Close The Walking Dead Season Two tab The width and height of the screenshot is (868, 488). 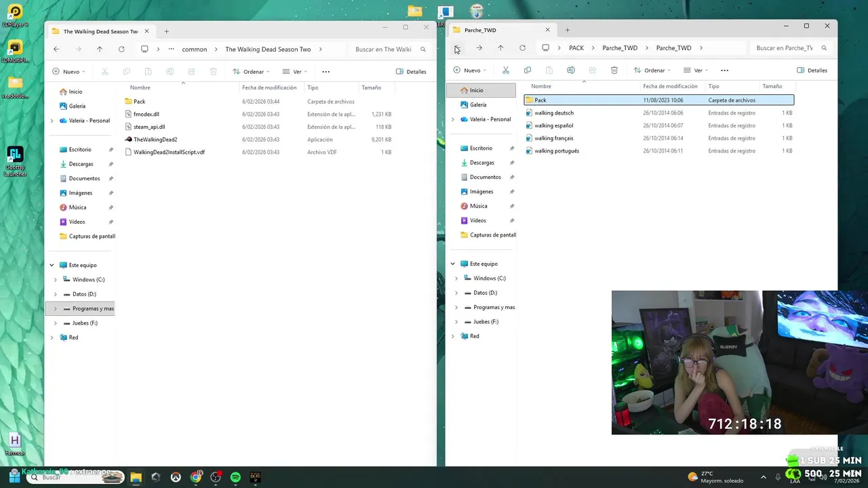click(x=146, y=31)
